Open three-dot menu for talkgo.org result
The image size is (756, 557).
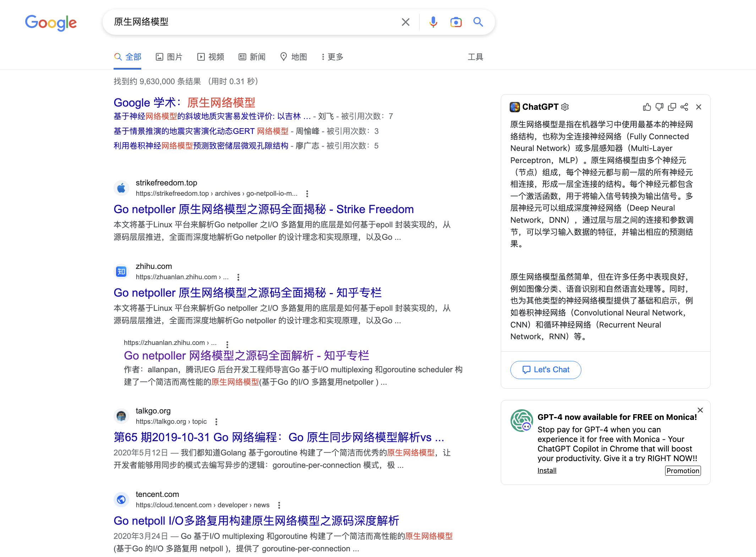pos(216,422)
